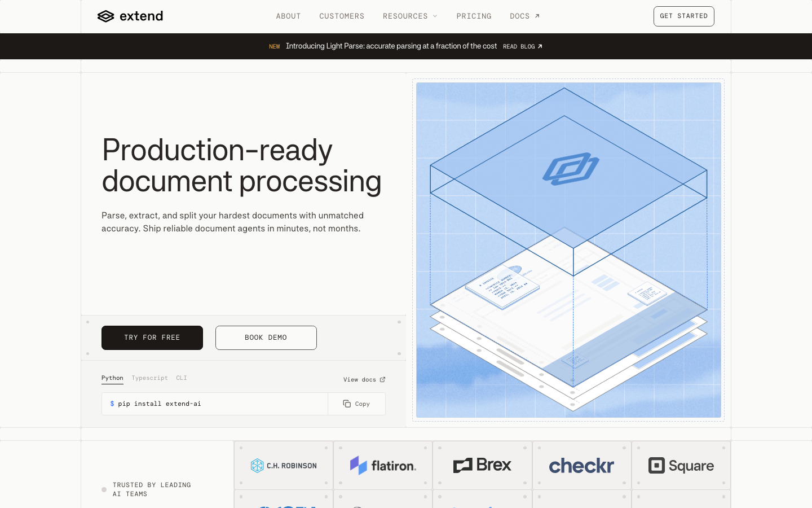Click the TRUSTED BY LEADING AI TEAMS label
This screenshot has height=508, width=812.
click(152, 489)
